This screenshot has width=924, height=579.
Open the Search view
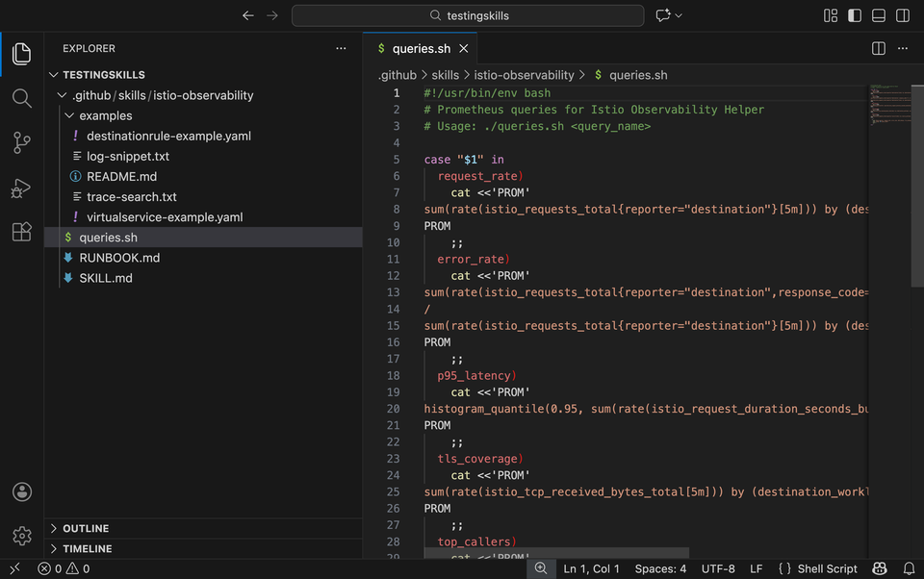[21, 97]
